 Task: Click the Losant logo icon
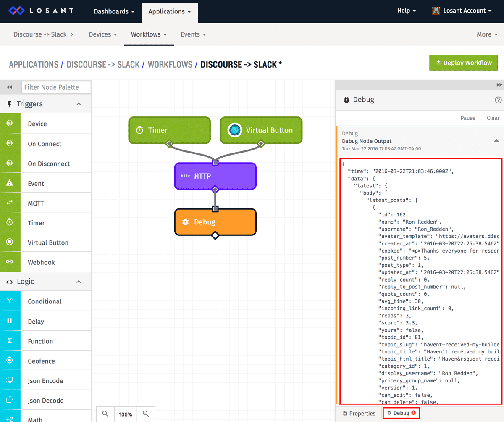click(17, 11)
